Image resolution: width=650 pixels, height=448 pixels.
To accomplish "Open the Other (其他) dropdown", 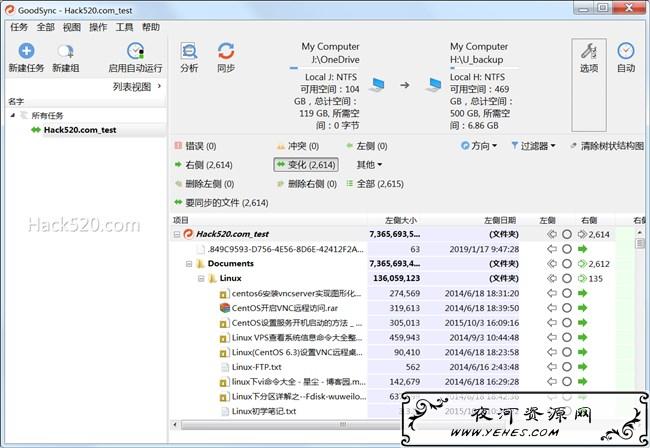I will 369,165.
